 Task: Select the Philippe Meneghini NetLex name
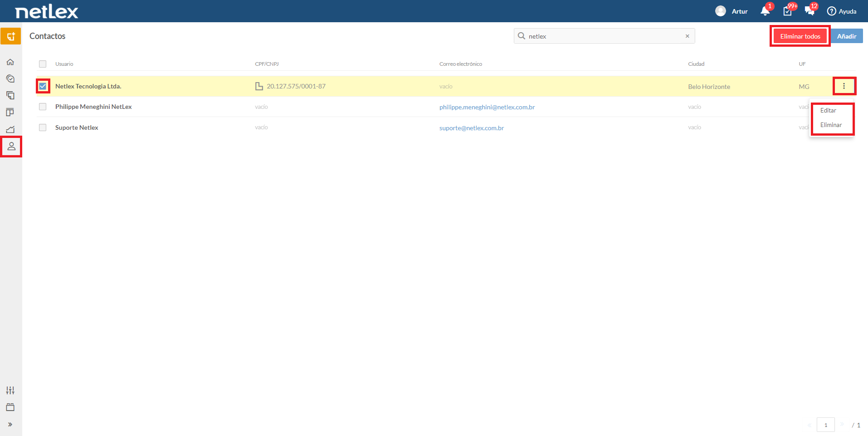coord(93,107)
